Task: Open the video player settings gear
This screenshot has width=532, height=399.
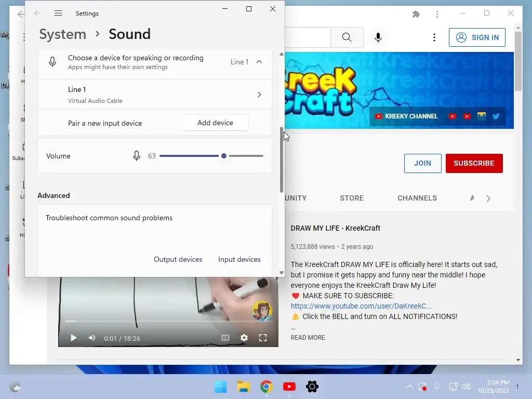Action: click(x=244, y=338)
